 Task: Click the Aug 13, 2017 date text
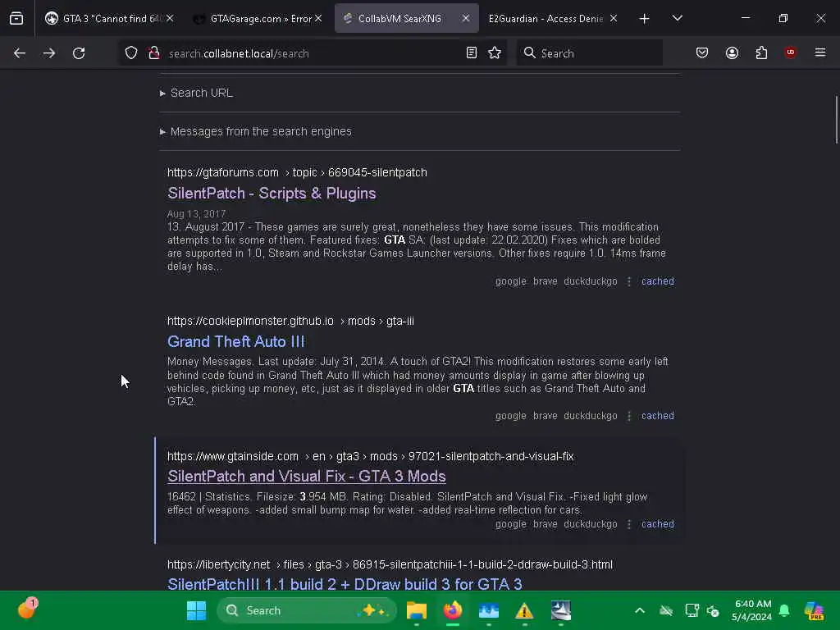click(x=196, y=214)
